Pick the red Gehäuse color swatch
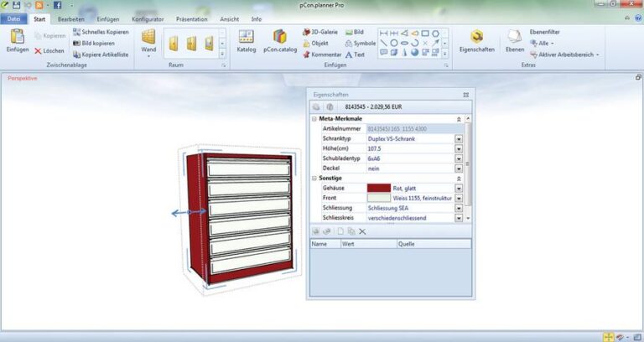The image size is (644, 342). (x=379, y=189)
